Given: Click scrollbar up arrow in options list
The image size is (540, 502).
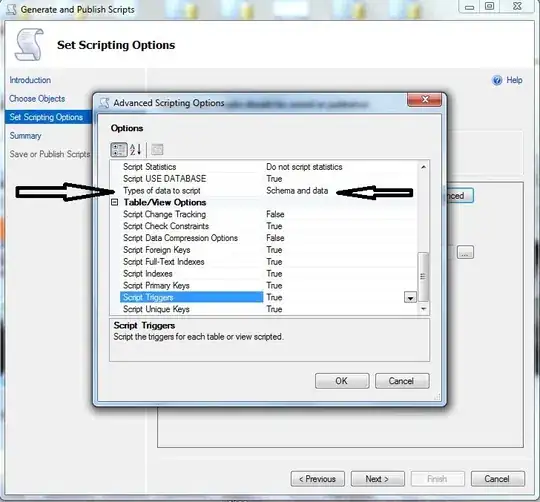Looking at the screenshot, I should 424,167.
